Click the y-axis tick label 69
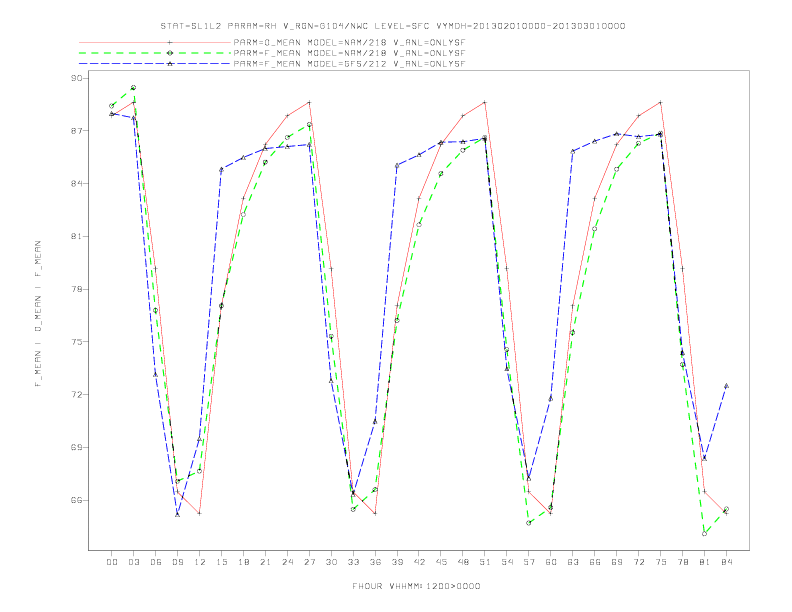 tap(76, 447)
